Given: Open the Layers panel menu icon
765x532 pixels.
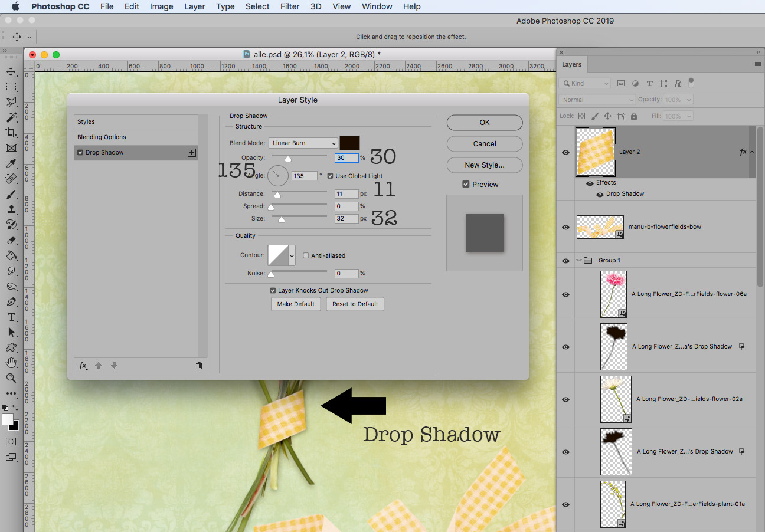Looking at the screenshot, I should [x=757, y=64].
